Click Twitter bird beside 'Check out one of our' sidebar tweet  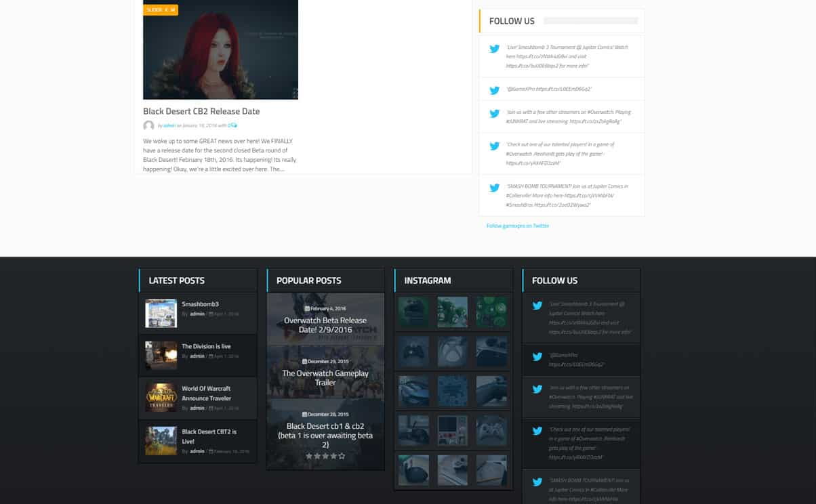tap(495, 146)
